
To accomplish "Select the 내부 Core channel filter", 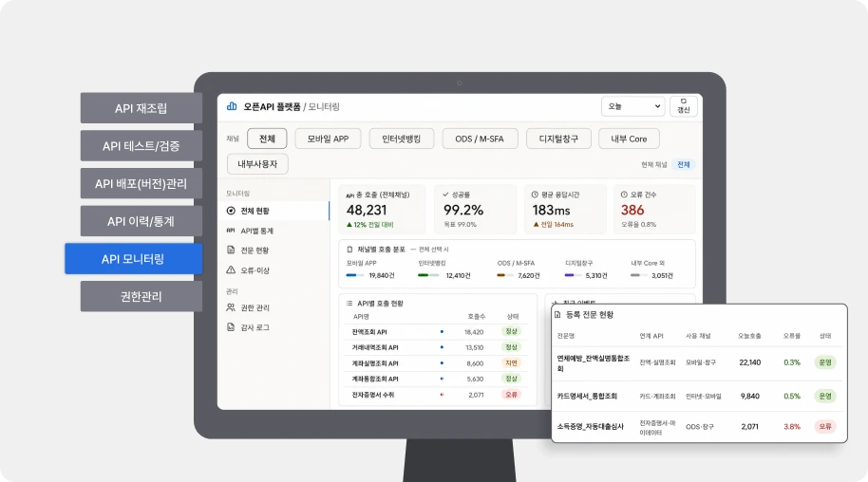I will pos(629,139).
